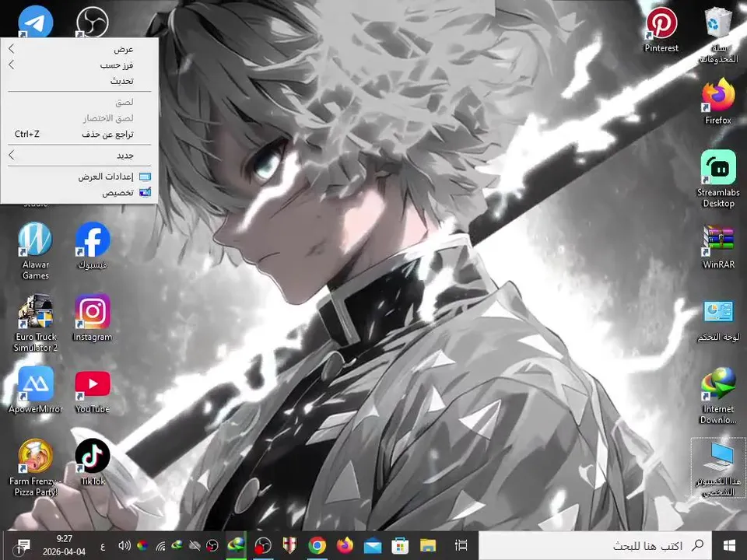Screen dimensions: 747x560
Task: Click the volume icon in system tray
Action: point(124,546)
